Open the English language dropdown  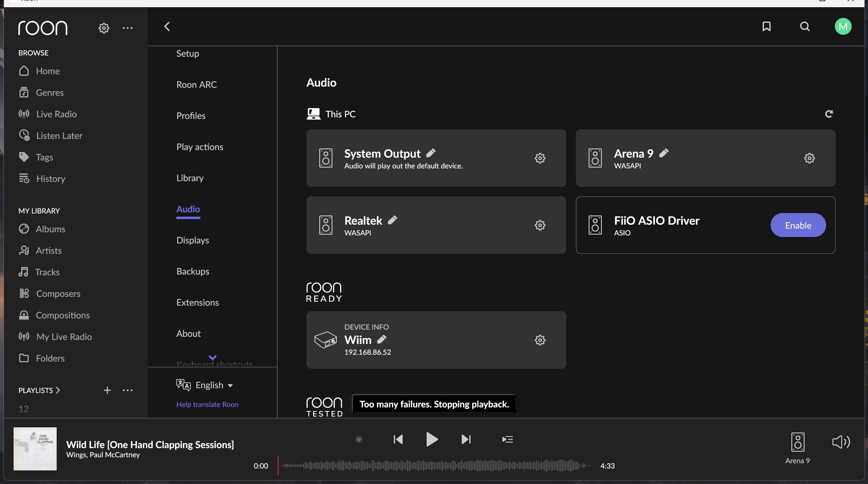click(205, 385)
